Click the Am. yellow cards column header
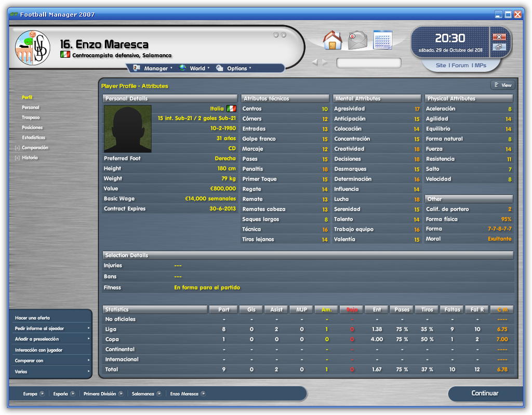This screenshot has width=532, height=415. point(326,309)
